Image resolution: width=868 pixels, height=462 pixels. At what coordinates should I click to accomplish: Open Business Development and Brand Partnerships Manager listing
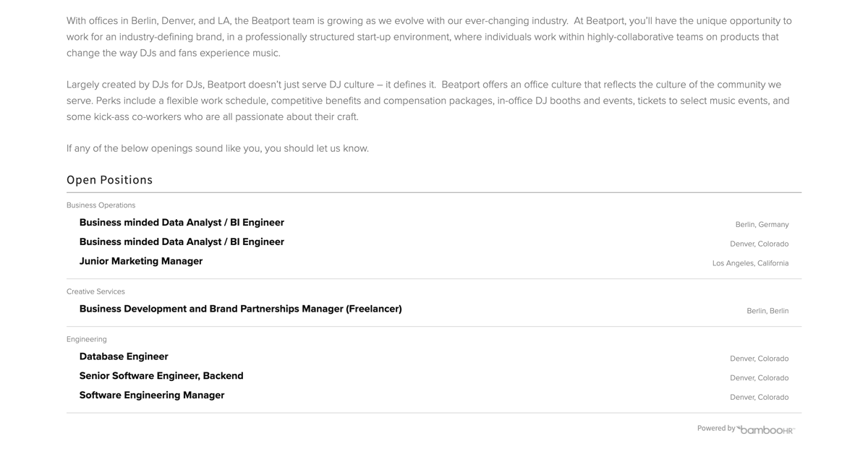click(241, 309)
